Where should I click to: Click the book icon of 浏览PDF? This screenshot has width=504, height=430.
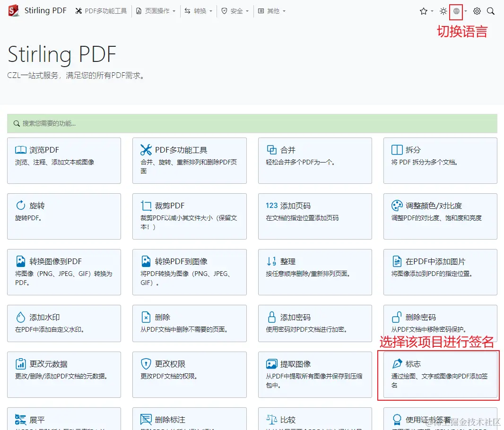pos(21,150)
